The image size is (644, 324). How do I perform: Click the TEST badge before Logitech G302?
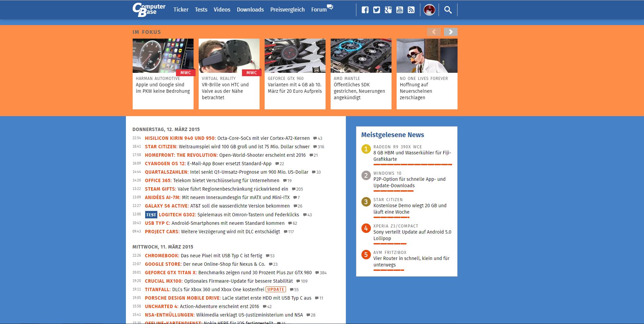151,215
